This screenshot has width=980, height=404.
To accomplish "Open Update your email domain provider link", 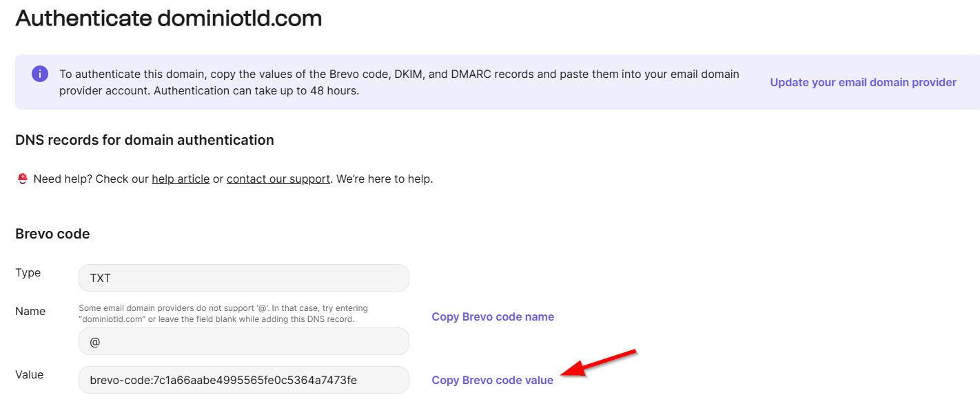I will pos(863,82).
